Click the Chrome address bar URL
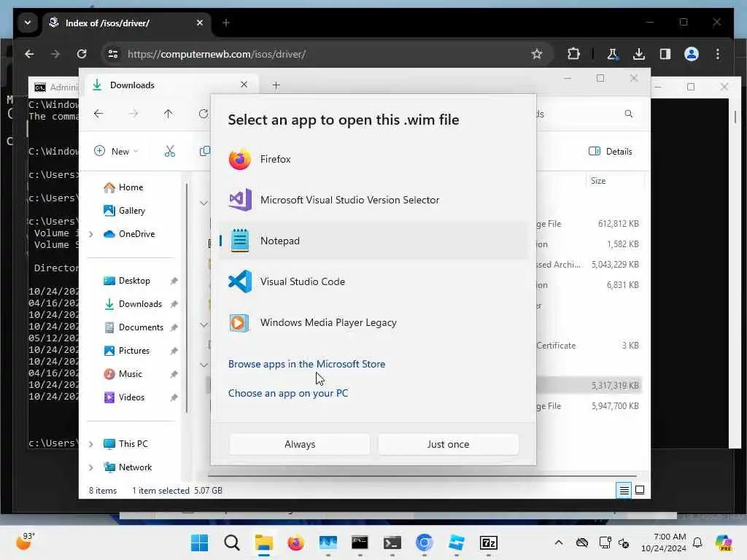747x560 pixels. [216, 54]
